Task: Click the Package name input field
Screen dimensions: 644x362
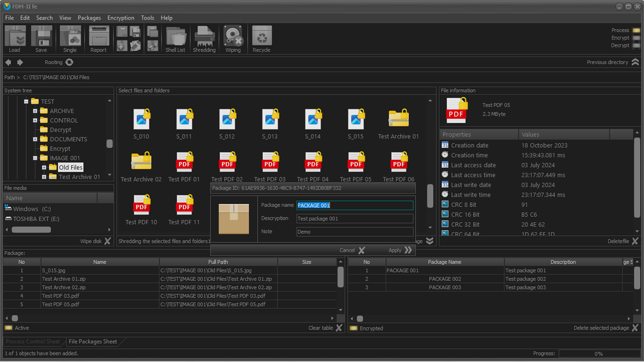Action: (354, 206)
